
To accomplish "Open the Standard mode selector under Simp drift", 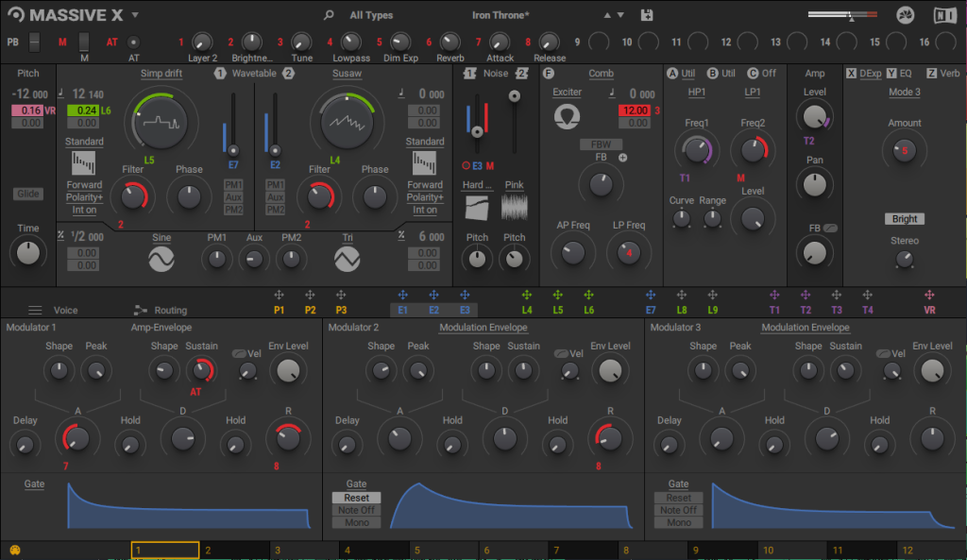I will tap(84, 141).
